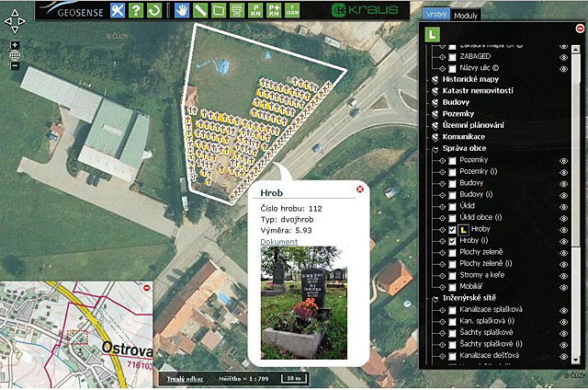Open the tools/settings wrench icon

coord(118,10)
